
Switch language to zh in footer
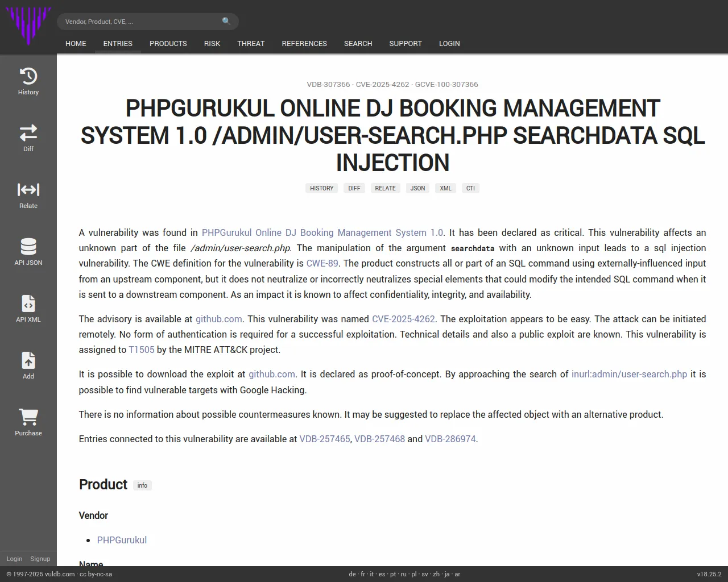tap(436, 574)
